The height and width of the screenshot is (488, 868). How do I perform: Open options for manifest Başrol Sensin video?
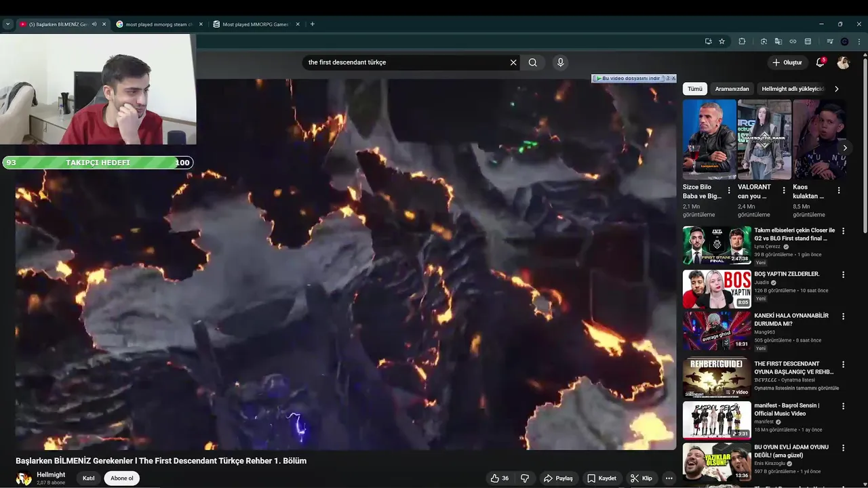coord(844,406)
